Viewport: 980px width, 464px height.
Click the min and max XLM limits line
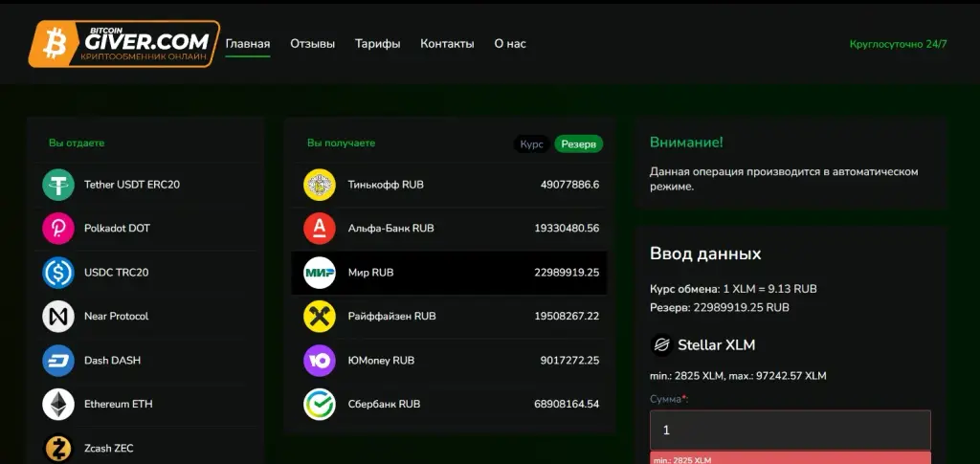pyautogui.click(x=738, y=376)
